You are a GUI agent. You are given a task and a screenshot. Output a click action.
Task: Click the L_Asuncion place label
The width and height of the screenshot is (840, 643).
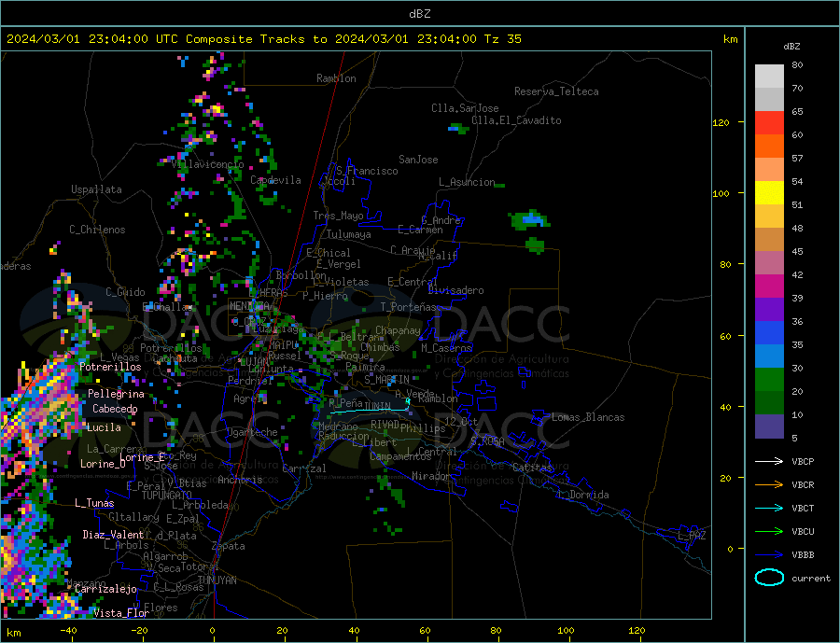click(x=468, y=182)
